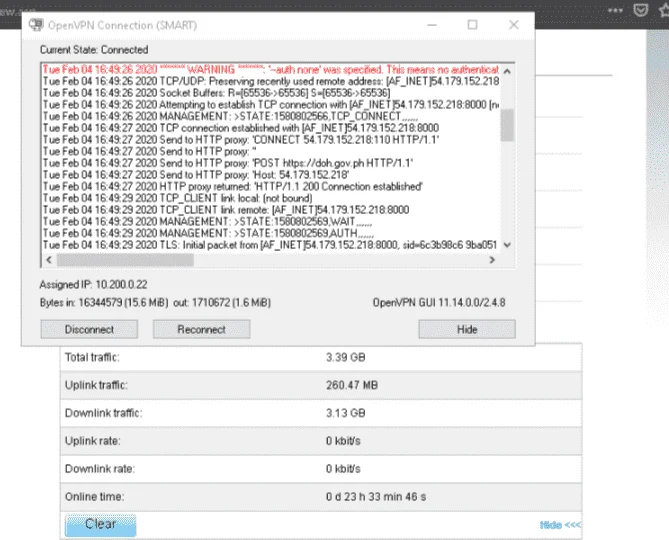Minimize the OpenVPN Connection window
This screenshot has width=669, height=540.
(x=432, y=25)
